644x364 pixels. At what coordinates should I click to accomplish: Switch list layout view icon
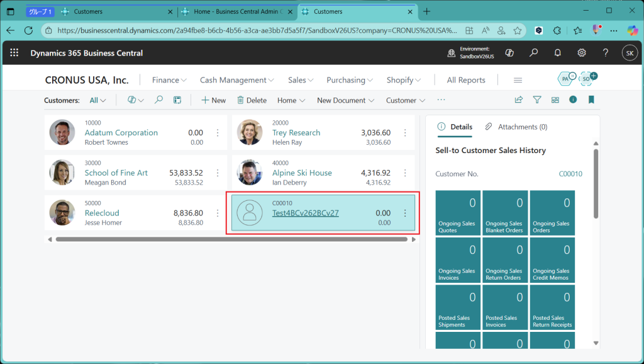pos(555,100)
